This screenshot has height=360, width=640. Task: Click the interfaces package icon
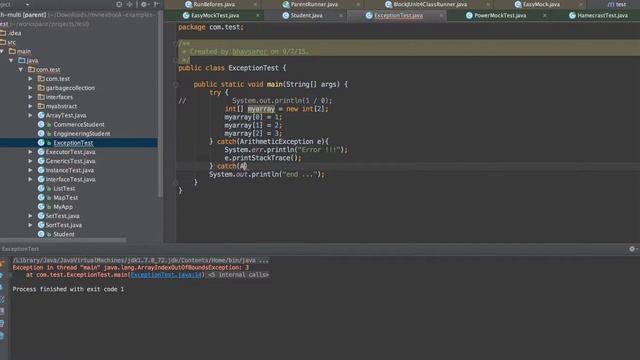coord(41,97)
